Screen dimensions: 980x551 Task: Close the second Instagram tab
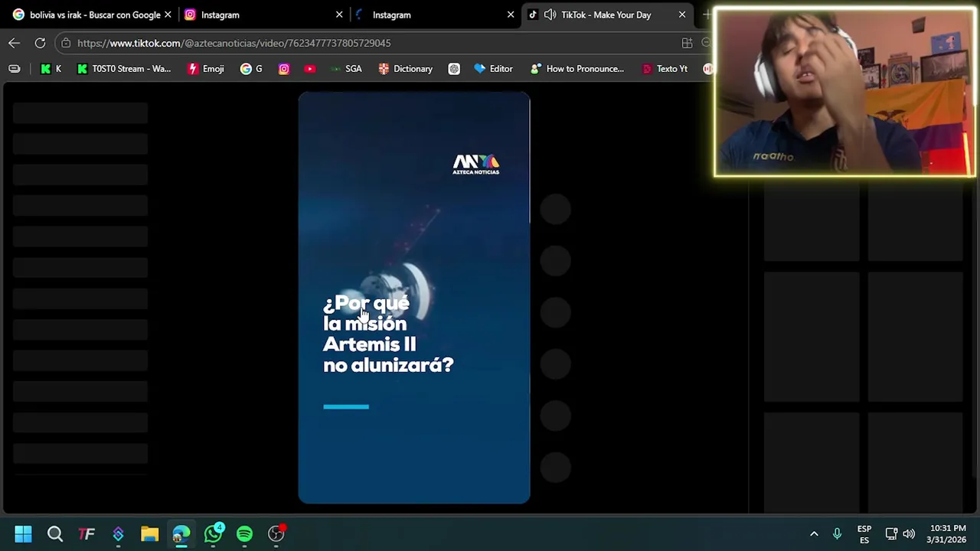511,15
